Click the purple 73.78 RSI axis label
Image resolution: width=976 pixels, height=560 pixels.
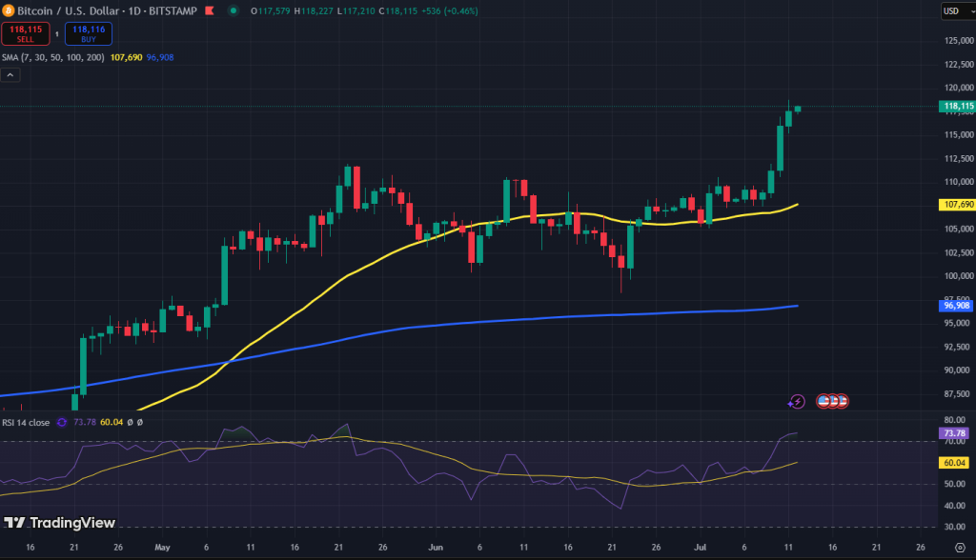coord(953,433)
